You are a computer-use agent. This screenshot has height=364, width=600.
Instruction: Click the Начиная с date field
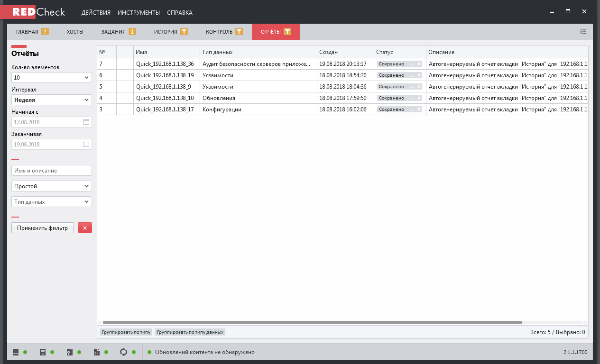coord(52,122)
